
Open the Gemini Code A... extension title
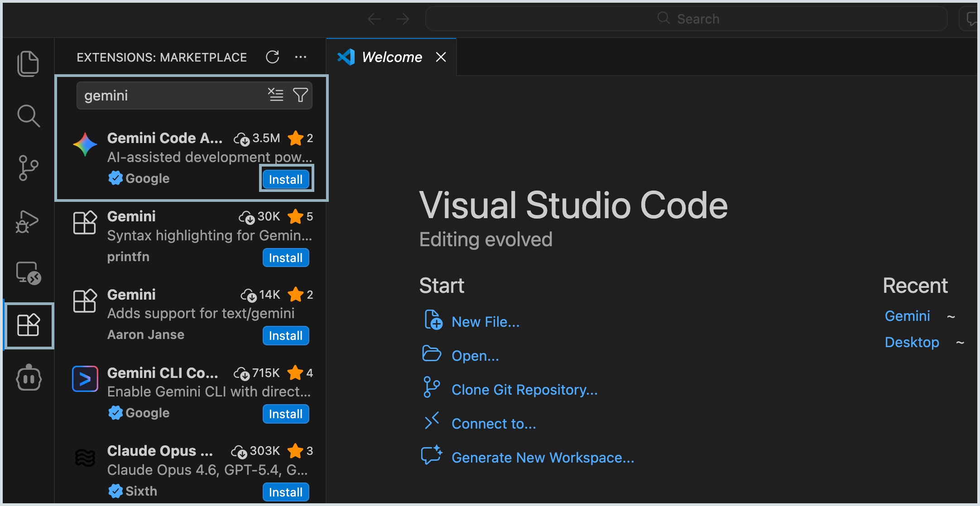pyautogui.click(x=165, y=138)
